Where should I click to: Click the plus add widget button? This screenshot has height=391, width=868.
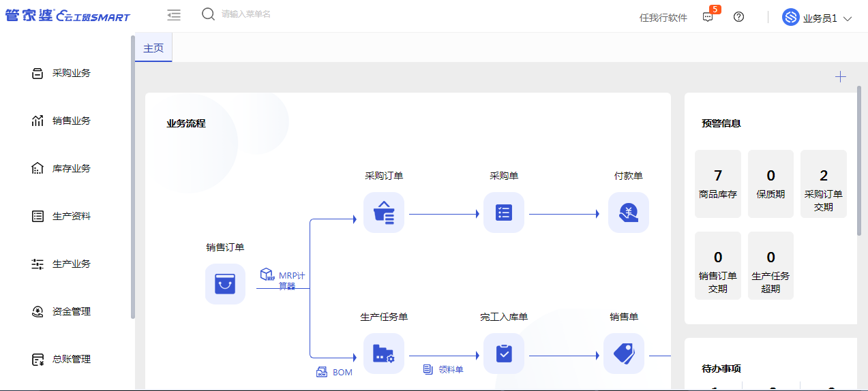point(841,77)
